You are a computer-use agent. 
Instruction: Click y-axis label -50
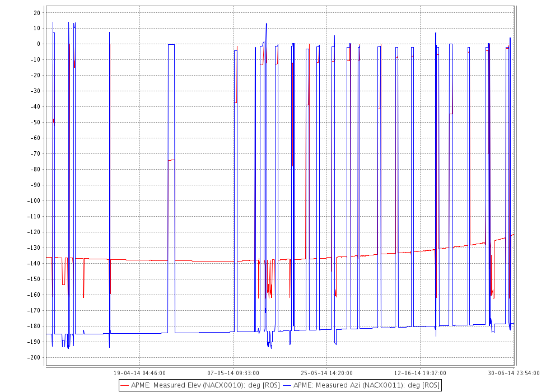pos(35,123)
